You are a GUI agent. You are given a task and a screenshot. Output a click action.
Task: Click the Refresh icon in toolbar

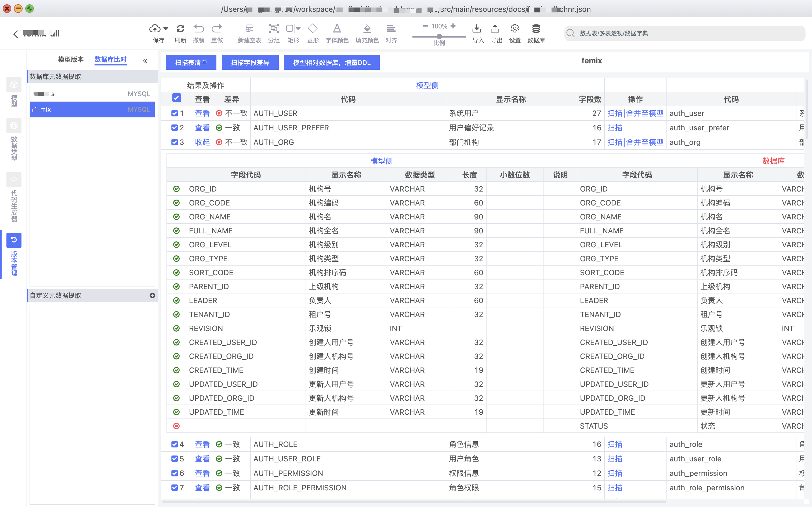point(180,28)
